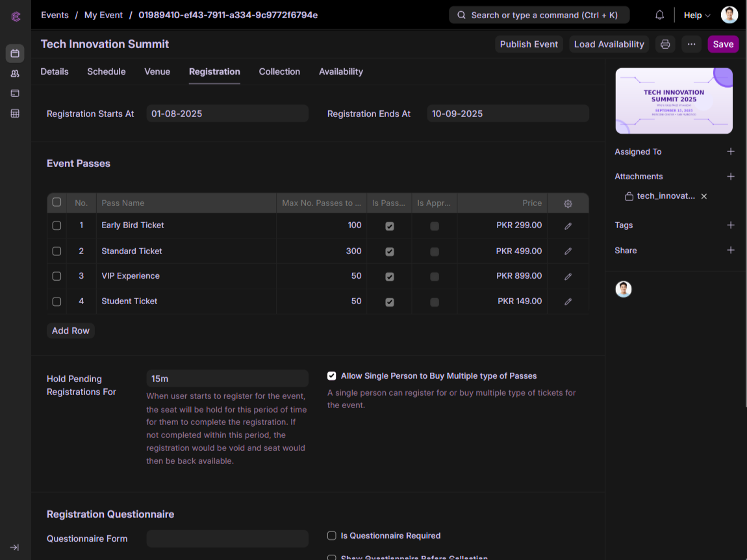The width and height of the screenshot is (747, 560).
Task: Open the Questionnaire Form field
Action: coord(227,539)
